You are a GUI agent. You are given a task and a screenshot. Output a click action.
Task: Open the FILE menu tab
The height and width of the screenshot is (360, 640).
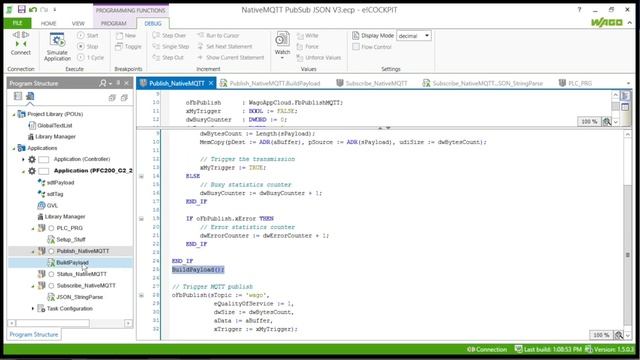click(x=18, y=23)
